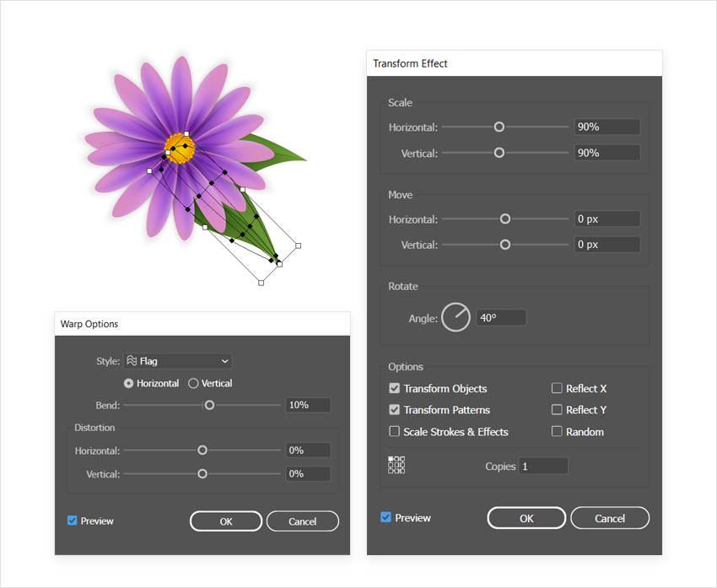Toggle Preview in Warp Options
This screenshot has height=588, width=717.
(x=73, y=521)
